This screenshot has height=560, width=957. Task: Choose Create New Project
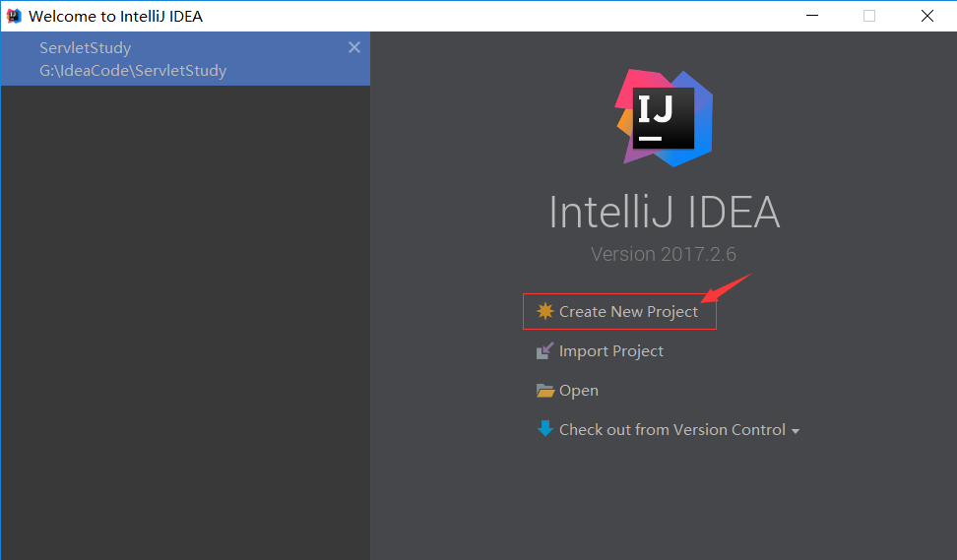tap(628, 312)
